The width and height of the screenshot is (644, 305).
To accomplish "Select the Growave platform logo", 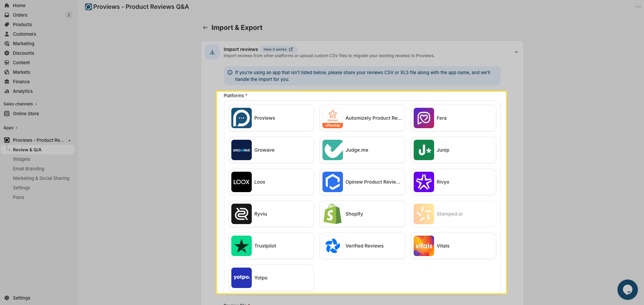I will [x=242, y=150].
